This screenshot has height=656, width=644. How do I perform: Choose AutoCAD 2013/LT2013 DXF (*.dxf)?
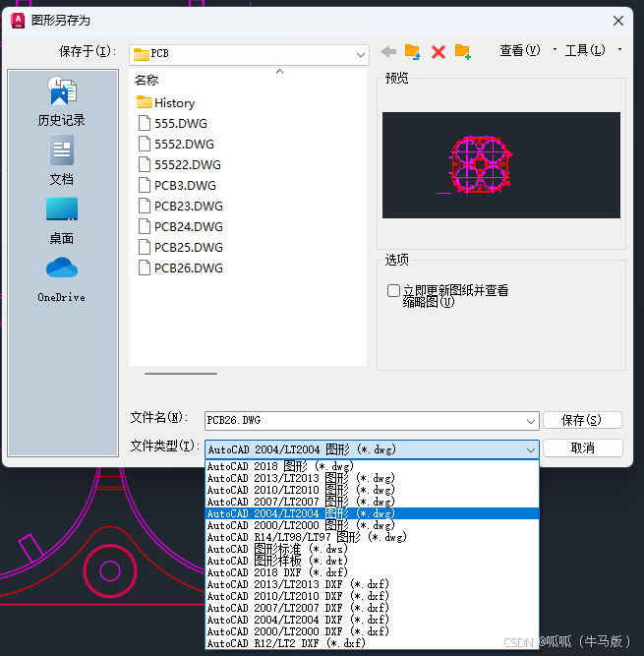[x=372, y=583]
